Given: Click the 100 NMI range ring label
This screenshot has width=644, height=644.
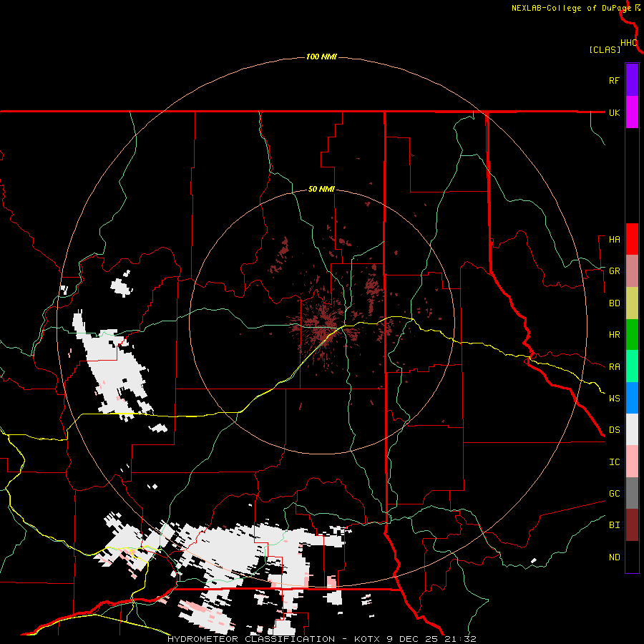Looking at the screenshot, I should (321, 57).
